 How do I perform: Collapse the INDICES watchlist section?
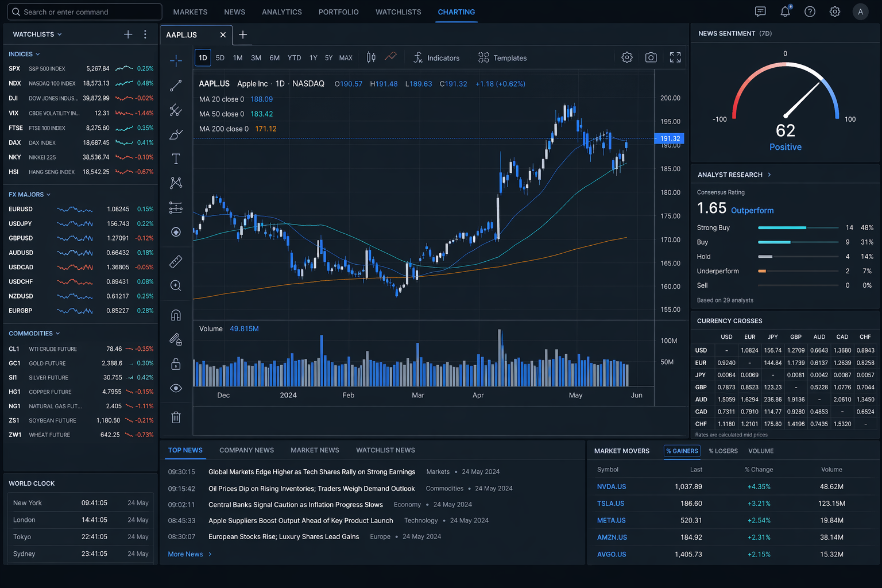tap(38, 54)
